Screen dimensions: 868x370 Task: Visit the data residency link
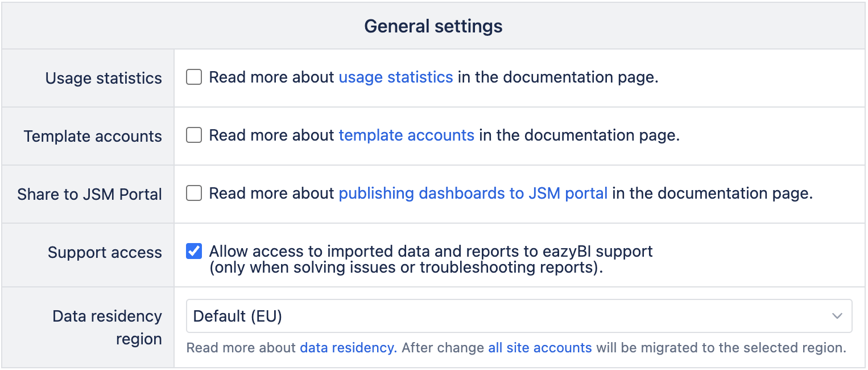[348, 348]
